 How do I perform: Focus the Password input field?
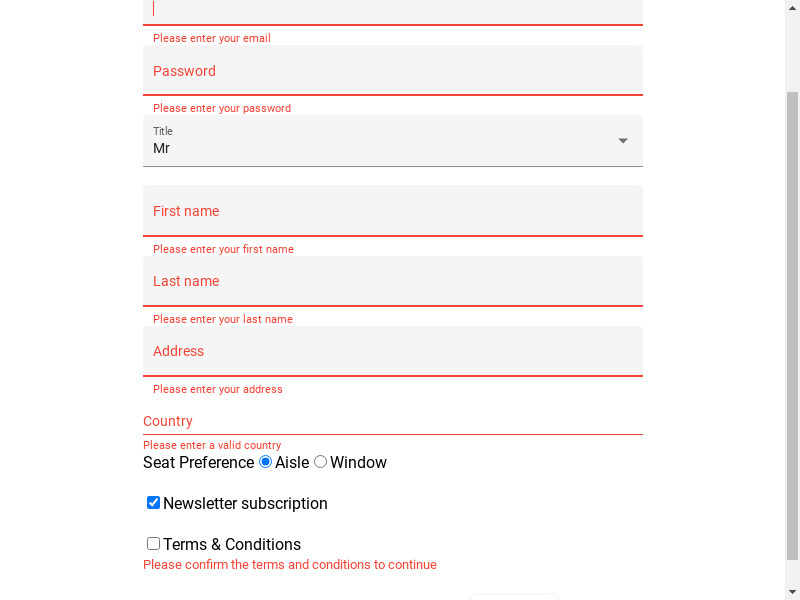pos(393,70)
